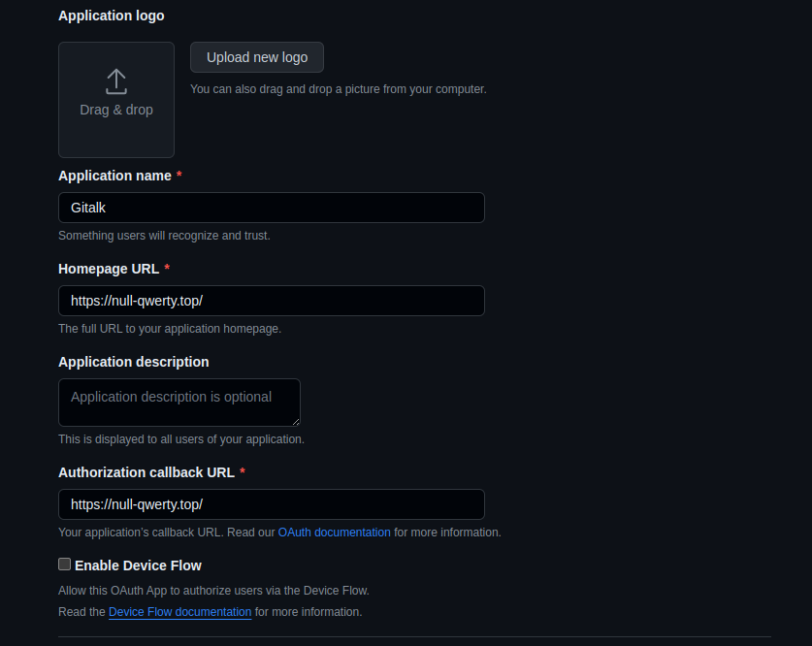
Task: Click inside the Application description box
Action: pyautogui.click(x=179, y=402)
